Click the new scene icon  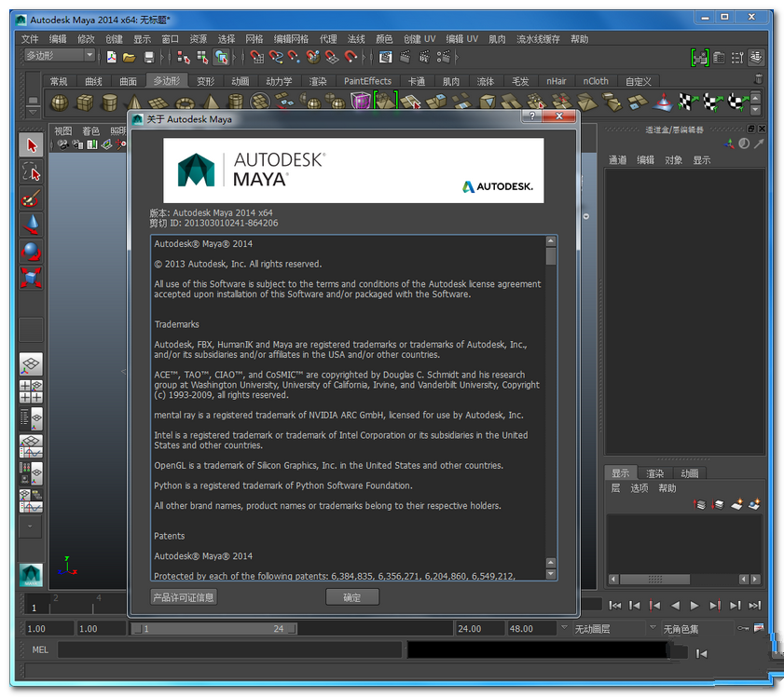[112, 58]
